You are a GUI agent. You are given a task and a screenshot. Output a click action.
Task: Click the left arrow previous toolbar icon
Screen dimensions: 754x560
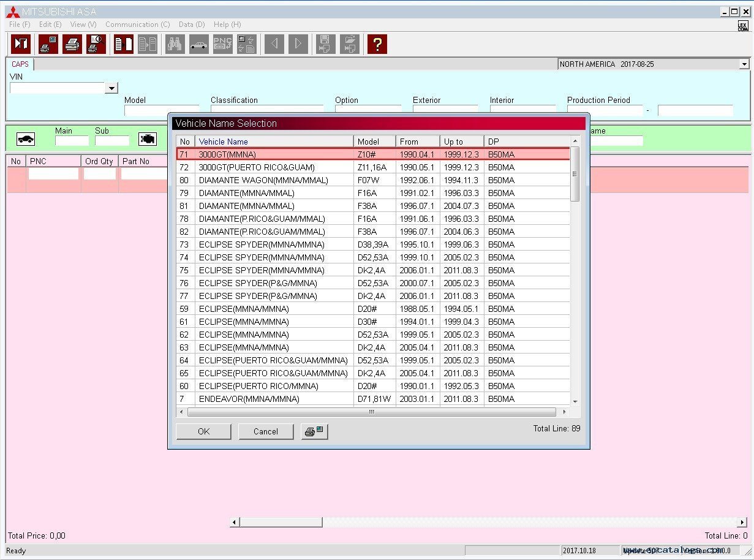point(274,44)
